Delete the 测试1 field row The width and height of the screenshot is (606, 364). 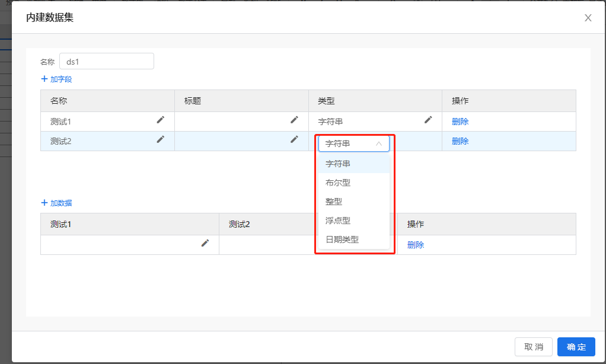[x=460, y=122]
